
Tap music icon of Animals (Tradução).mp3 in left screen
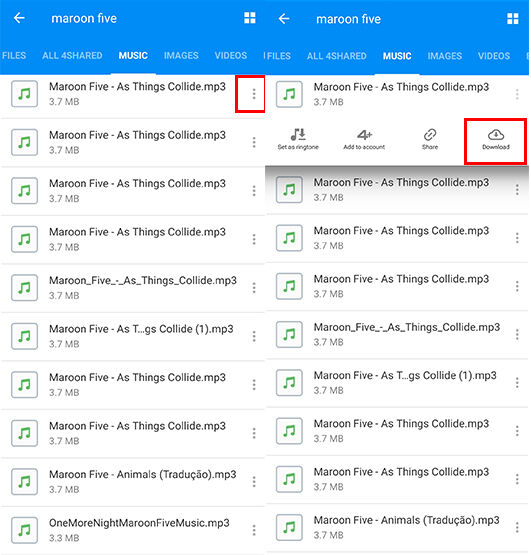24,482
